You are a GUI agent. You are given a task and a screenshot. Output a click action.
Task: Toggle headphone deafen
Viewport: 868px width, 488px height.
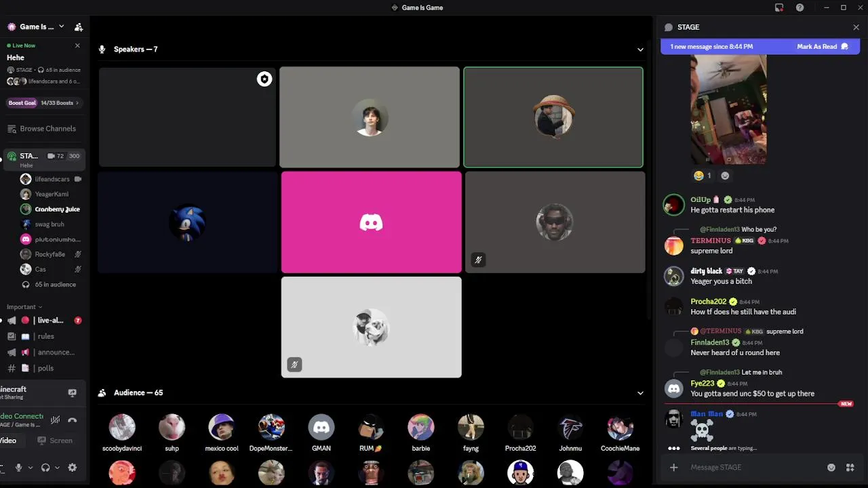coord(45,468)
